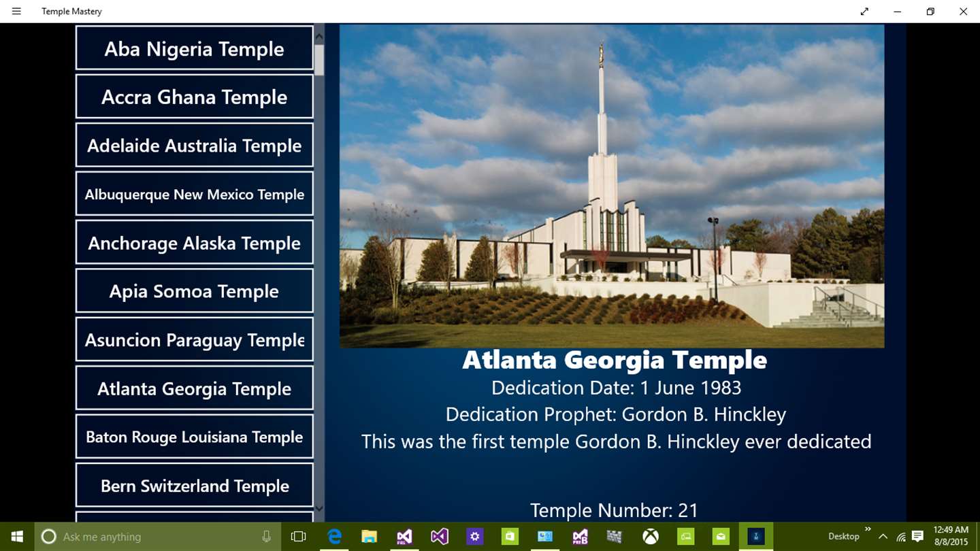
Task: Pick Anchorage Alaska Temple
Action: [x=194, y=243]
